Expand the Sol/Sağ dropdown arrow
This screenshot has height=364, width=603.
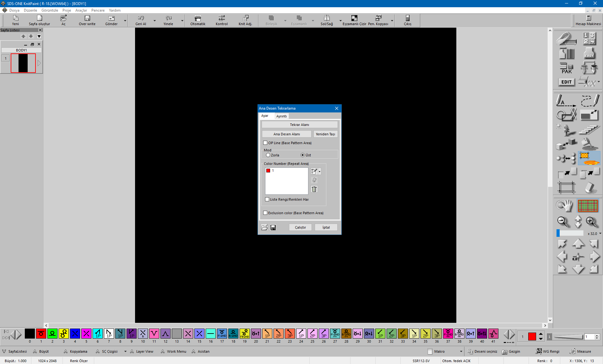340,21
